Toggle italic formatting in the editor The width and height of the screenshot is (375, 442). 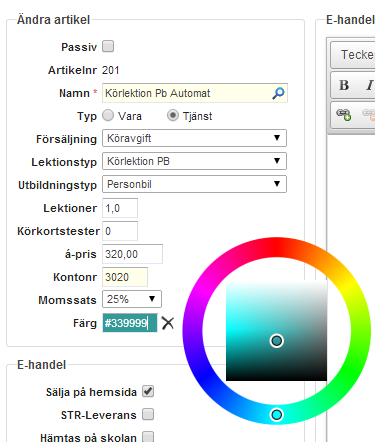click(369, 85)
